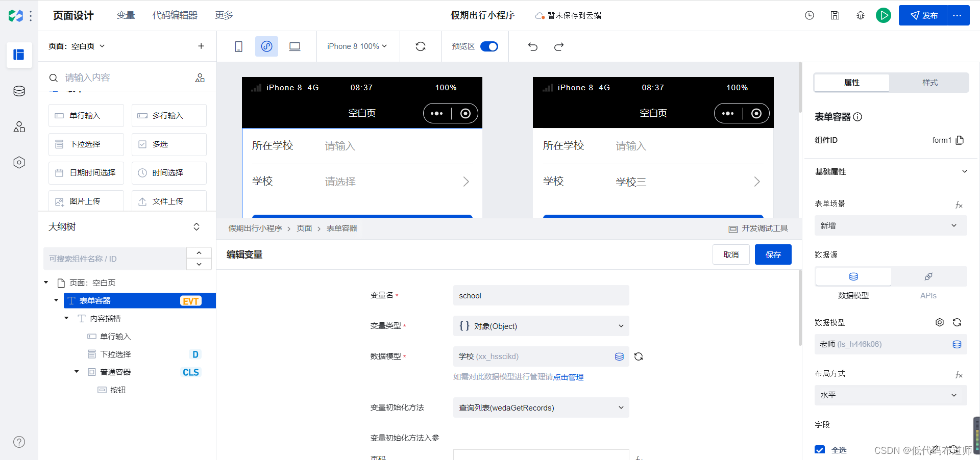Viewport: 980px width, 460px height.
Task: Open the users and roles sidebar icon
Action: 19,126
